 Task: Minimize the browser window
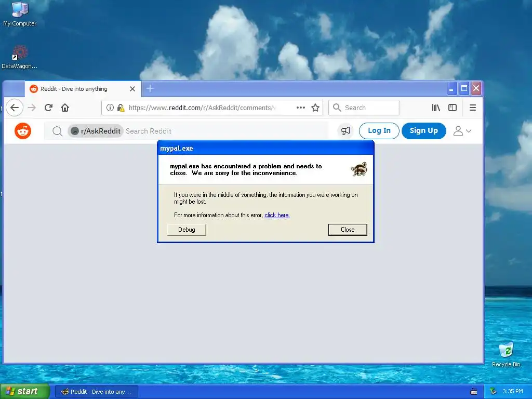click(x=451, y=88)
